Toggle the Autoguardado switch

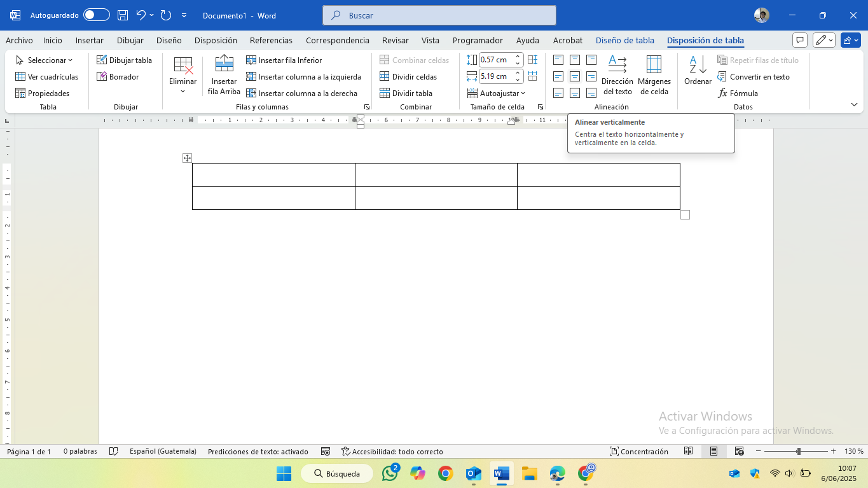[96, 15]
